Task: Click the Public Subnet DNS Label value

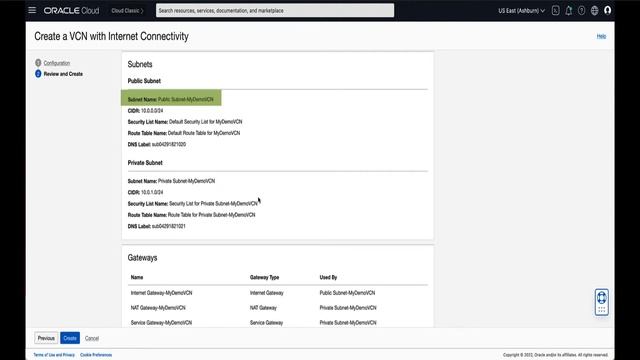Action: pyautogui.click(x=169, y=144)
